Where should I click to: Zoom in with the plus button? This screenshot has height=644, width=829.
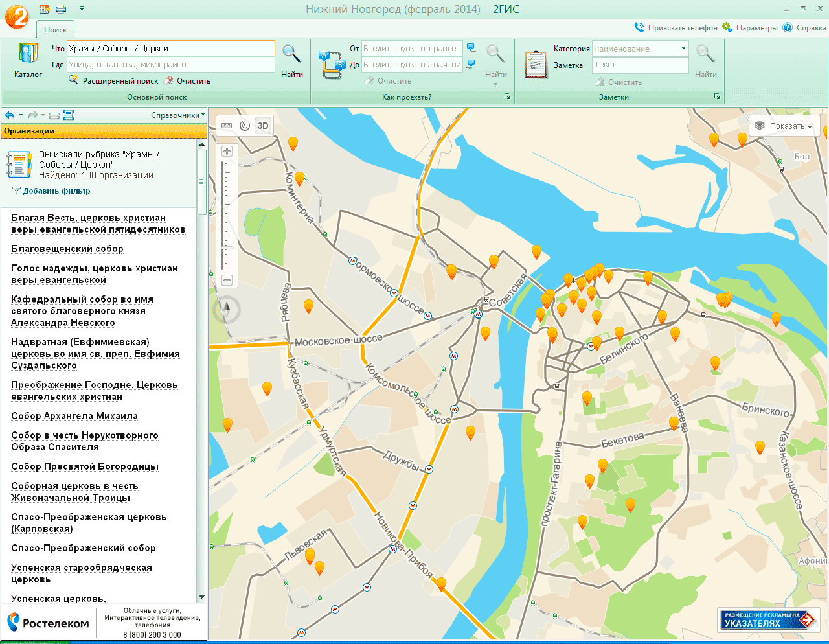click(227, 151)
